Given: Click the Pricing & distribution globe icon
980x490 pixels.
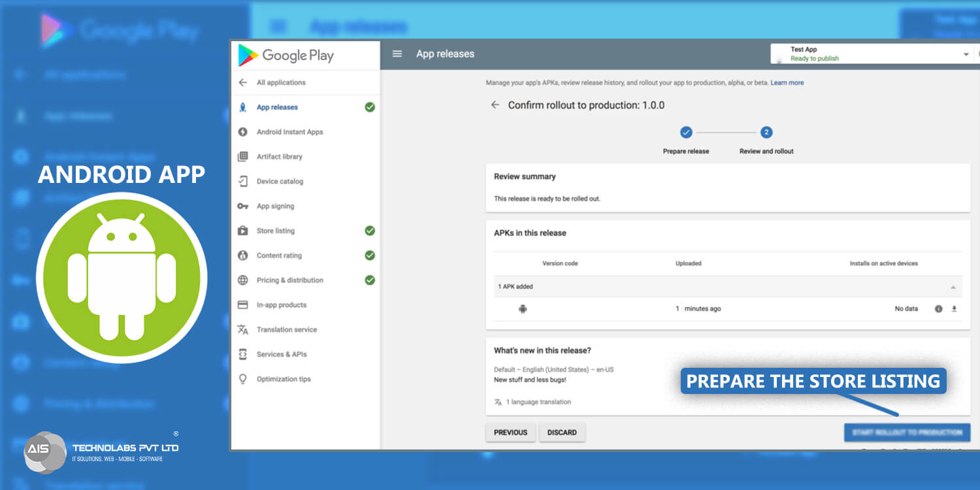Looking at the screenshot, I should pos(243,280).
